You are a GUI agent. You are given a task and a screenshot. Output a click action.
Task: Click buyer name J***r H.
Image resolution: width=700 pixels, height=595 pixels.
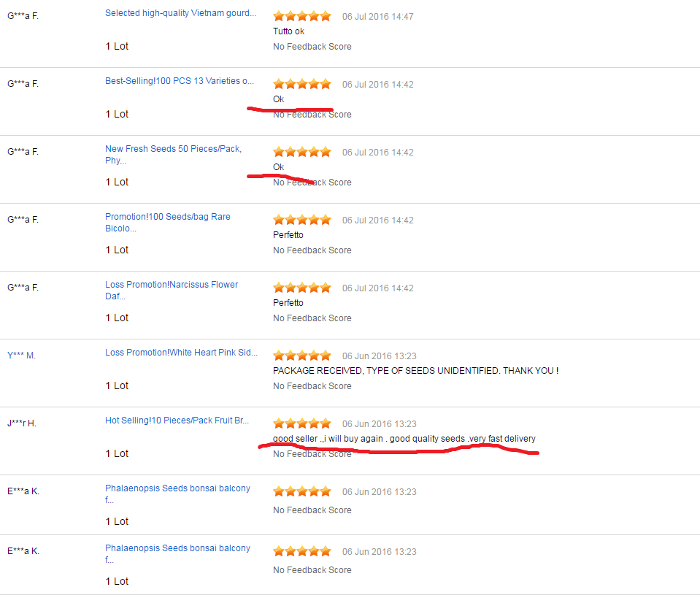click(23, 423)
